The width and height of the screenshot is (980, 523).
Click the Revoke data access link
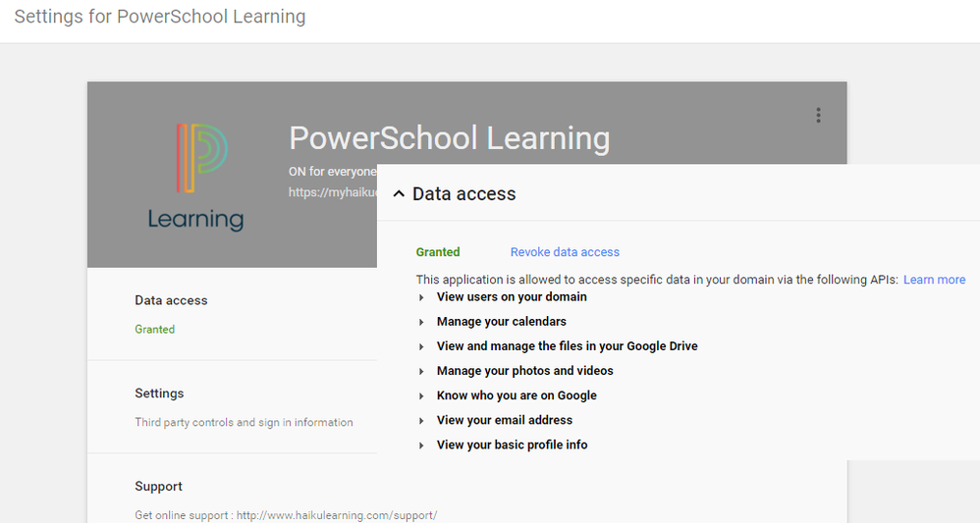[565, 252]
